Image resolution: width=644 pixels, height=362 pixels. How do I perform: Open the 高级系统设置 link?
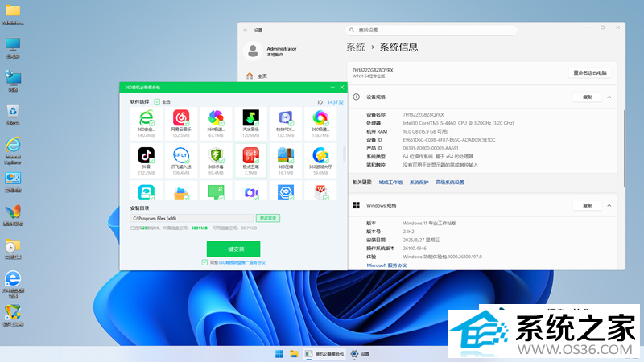coord(450,183)
